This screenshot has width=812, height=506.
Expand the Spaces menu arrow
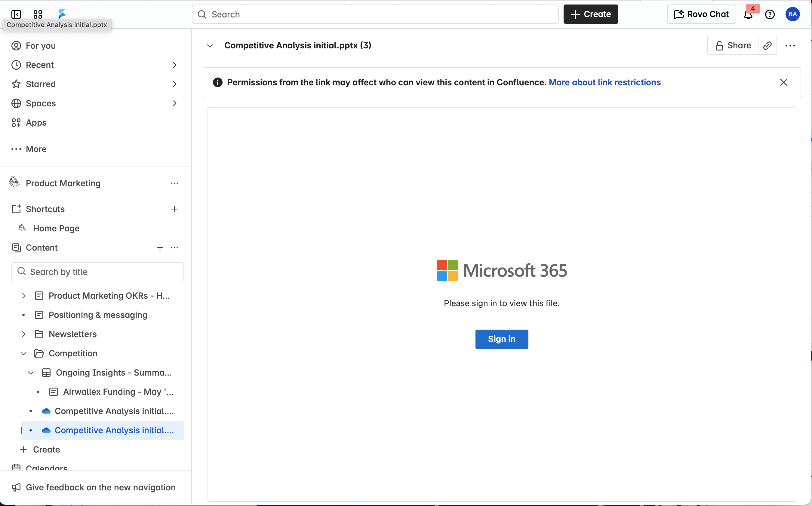174,103
